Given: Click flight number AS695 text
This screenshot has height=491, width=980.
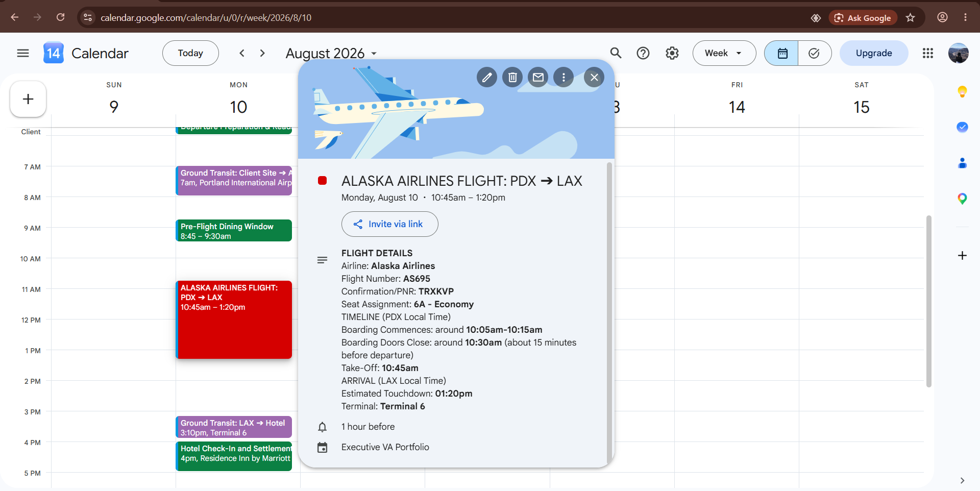Looking at the screenshot, I should [416, 279].
